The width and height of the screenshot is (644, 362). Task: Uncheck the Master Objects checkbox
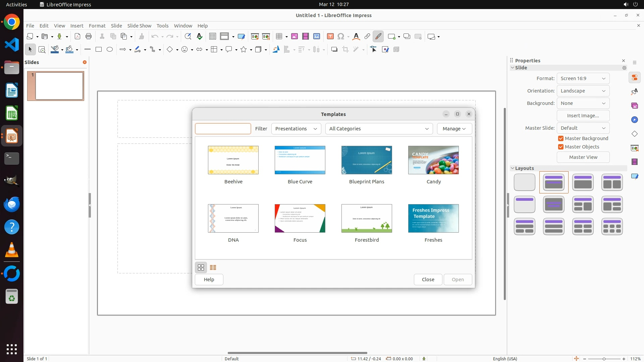pos(561,147)
